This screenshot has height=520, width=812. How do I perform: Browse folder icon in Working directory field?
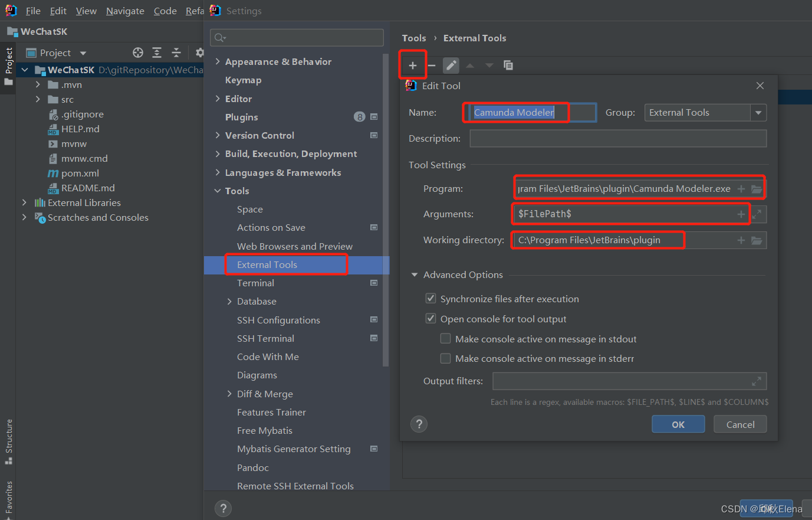[x=757, y=240]
